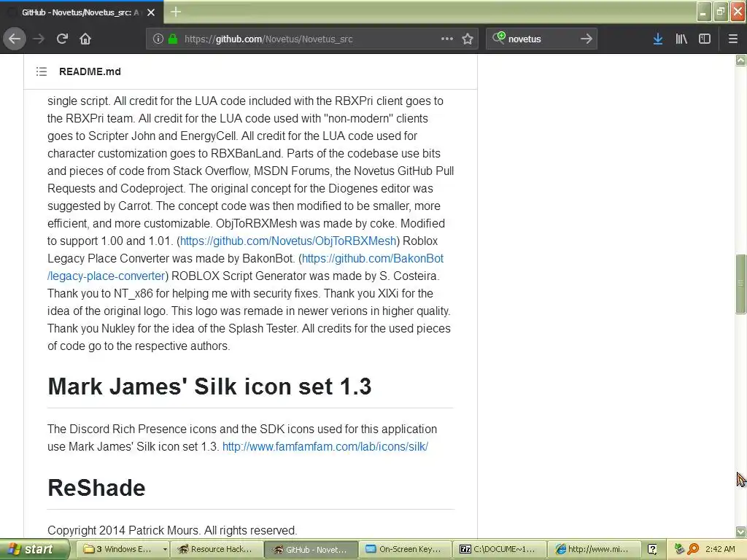Click the green secure connection padlock
This screenshot has height=560, width=747.
point(173,39)
